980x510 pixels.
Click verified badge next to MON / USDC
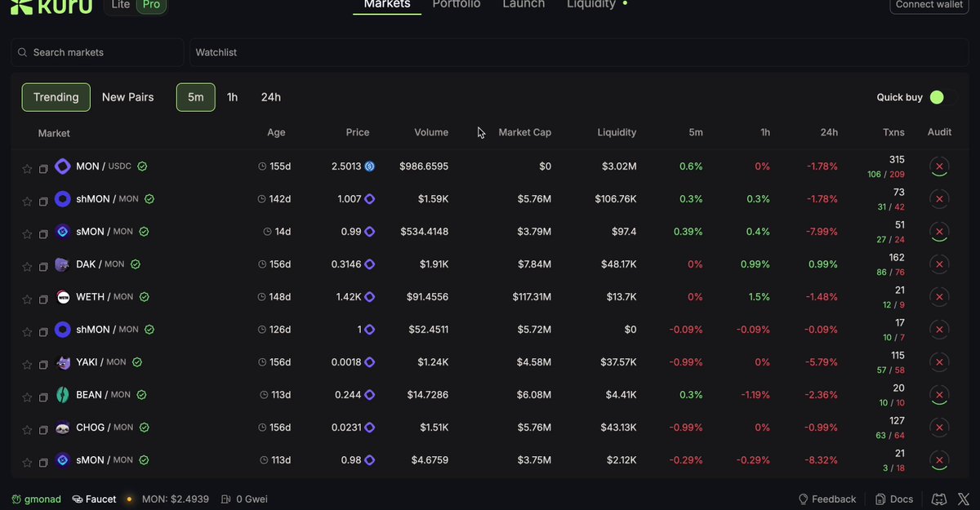[142, 166]
